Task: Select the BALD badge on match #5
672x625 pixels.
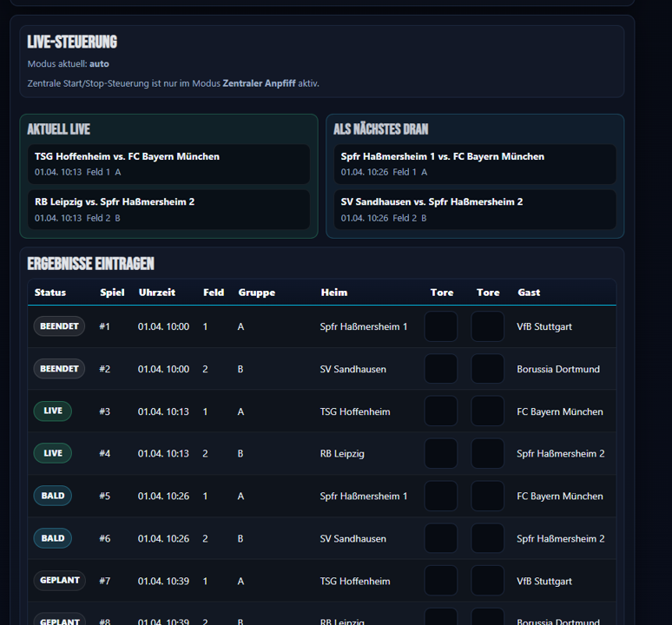Action: coord(53,496)
